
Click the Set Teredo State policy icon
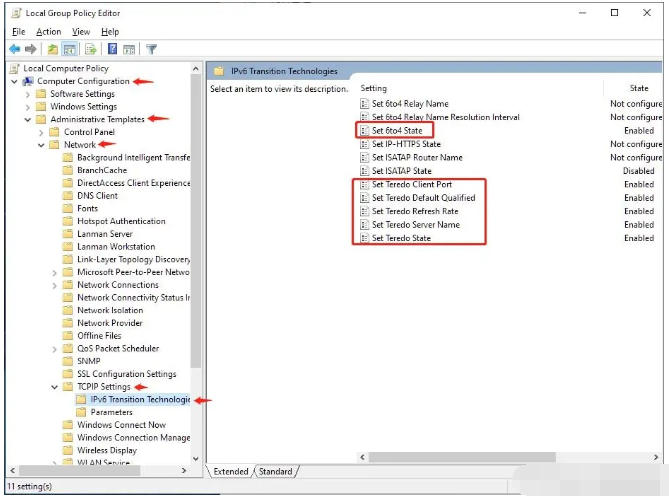click(364, 238)
